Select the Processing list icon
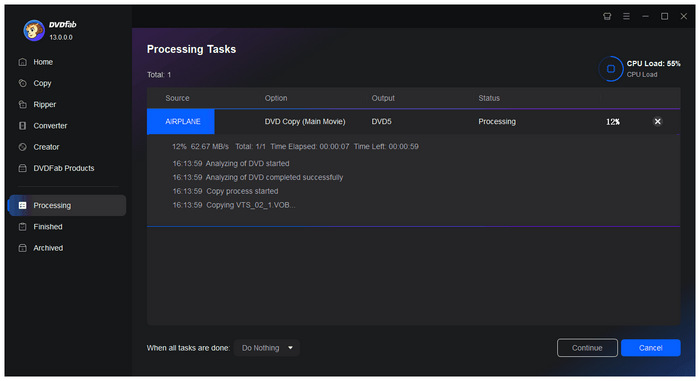This screenshot has height=381, width=700. pyautogui.click(x=23, y=205)
